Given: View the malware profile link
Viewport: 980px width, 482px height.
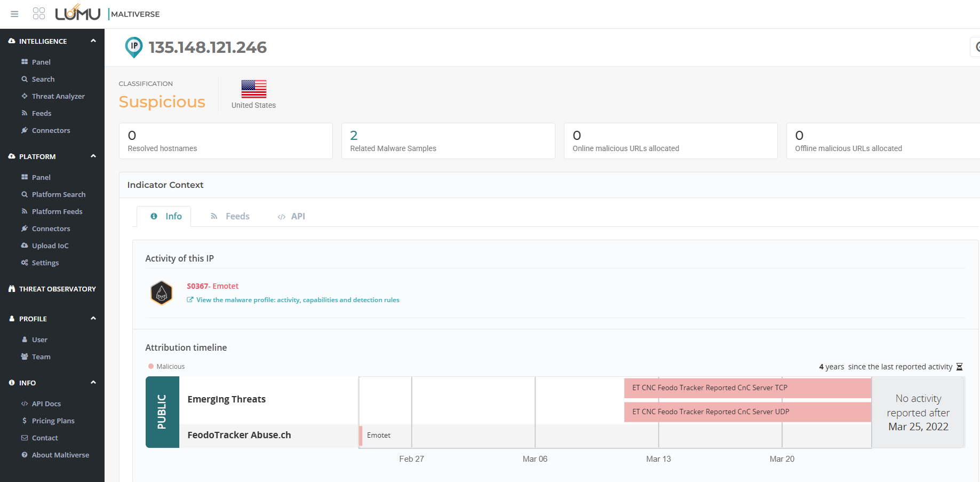Looking at the screenshot, I should [298, 300].
